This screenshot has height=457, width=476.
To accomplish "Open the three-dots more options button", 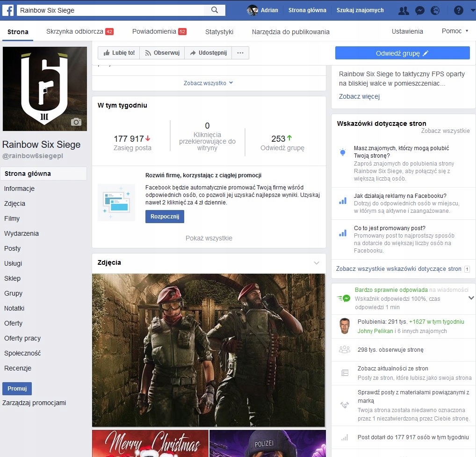I will coord(240,53).
